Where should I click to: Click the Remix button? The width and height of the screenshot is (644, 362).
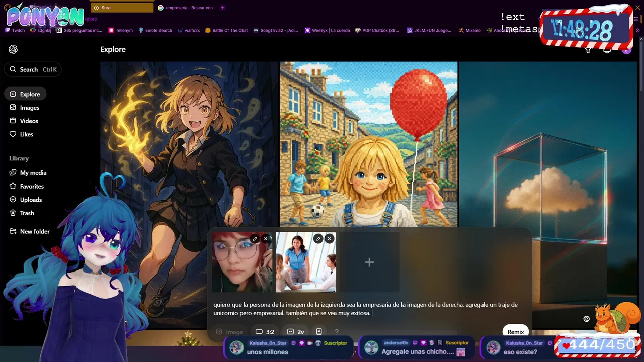[x=515, y=332]
